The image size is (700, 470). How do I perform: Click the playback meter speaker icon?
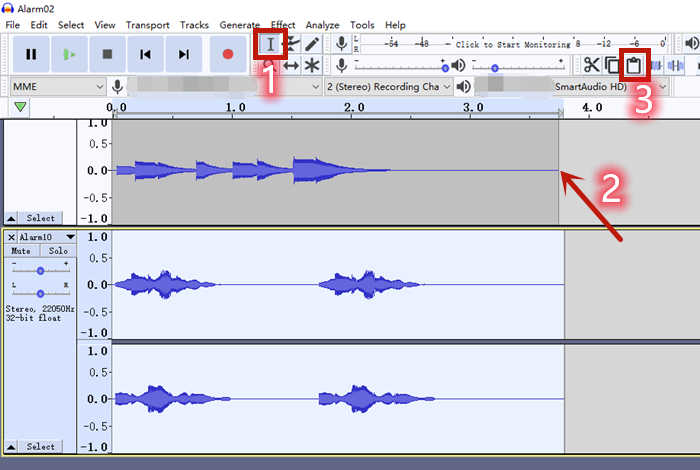coord(691,44)
